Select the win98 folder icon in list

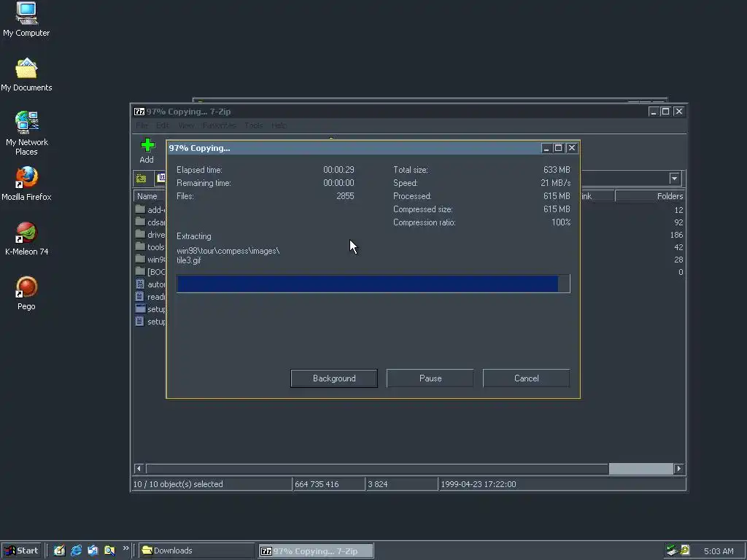pos(140,259)
